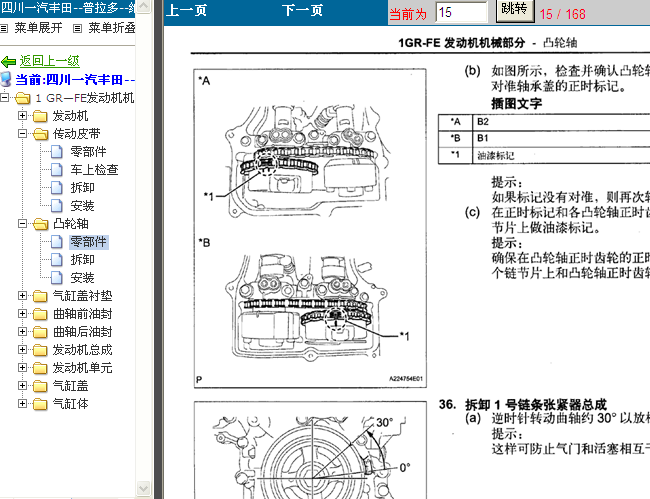Viewport: 650px width, 499px height.
Task: Expand the 曲轴后油封 folder
Action: [22, 332]
